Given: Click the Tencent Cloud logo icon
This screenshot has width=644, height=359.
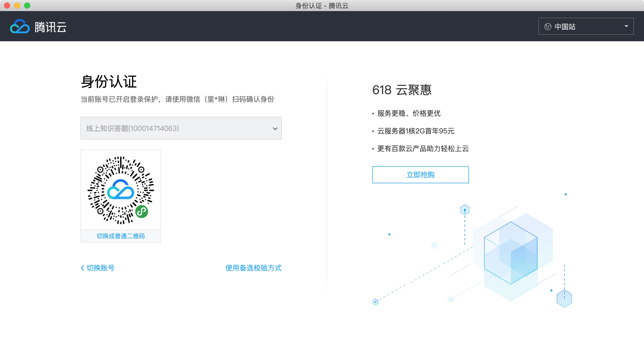Looking at the screenshot, I should (x=20, y=27).
